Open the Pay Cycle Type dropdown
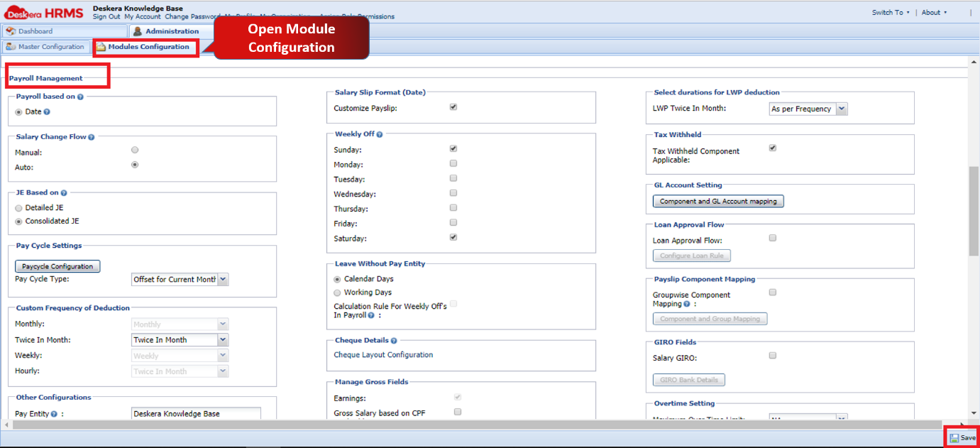 point(223,279)
